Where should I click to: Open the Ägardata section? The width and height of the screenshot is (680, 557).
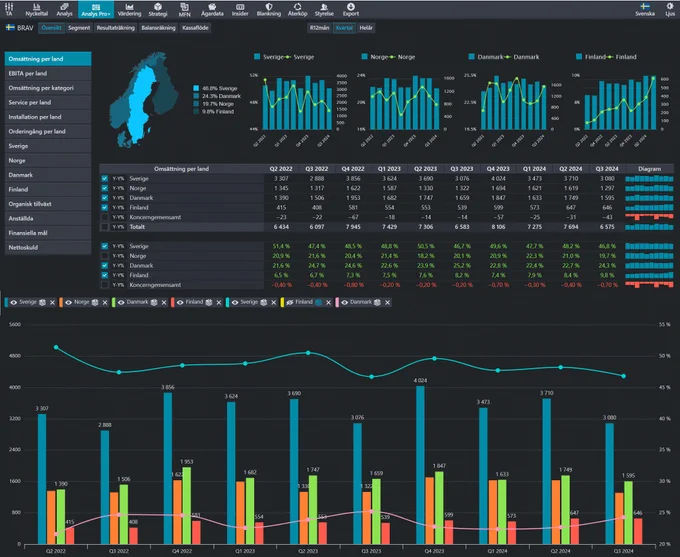(212, 9)
